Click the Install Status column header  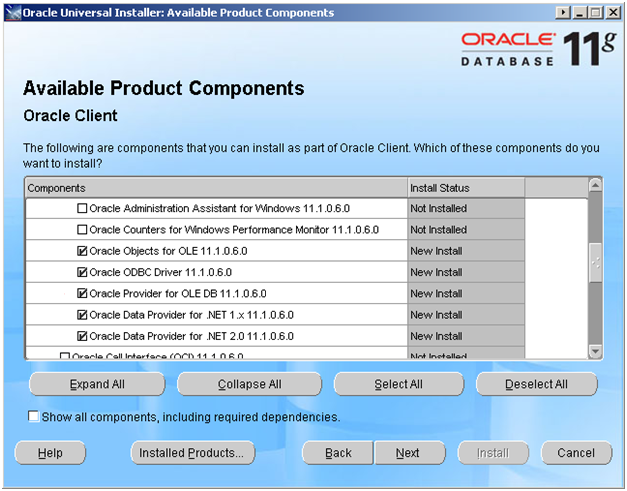pyautogui.click(x=466, y=188)
